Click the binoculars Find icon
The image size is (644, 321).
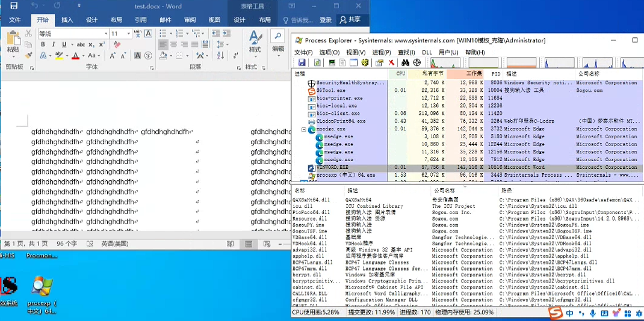406,63
